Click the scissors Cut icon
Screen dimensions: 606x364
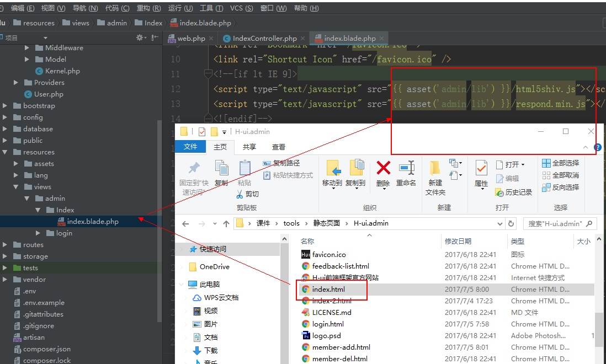240,194
